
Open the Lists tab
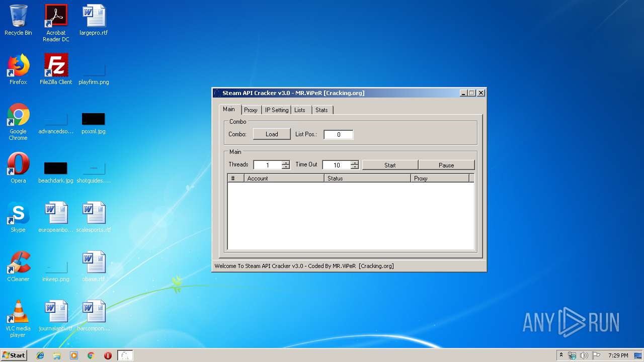coord(300,110)
